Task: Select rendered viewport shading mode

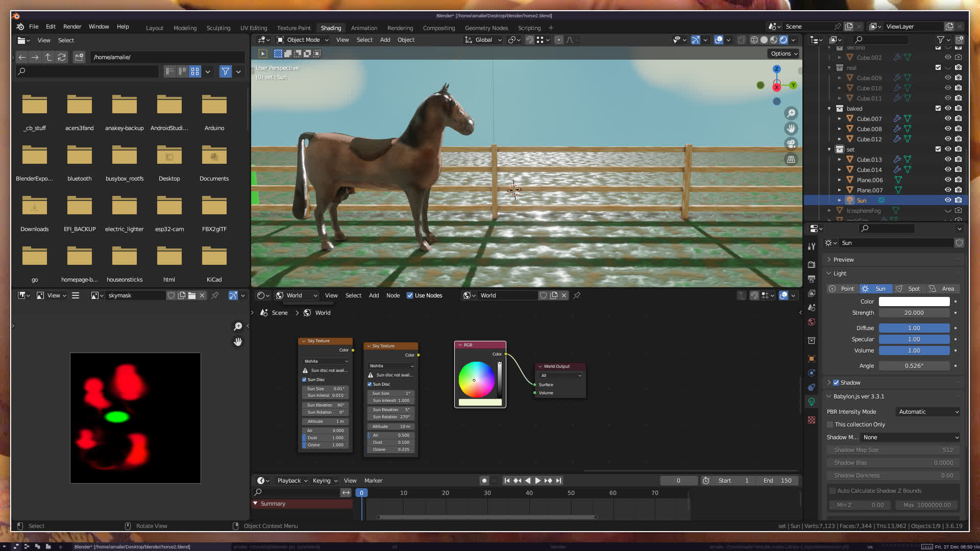Action: point(783,40)
